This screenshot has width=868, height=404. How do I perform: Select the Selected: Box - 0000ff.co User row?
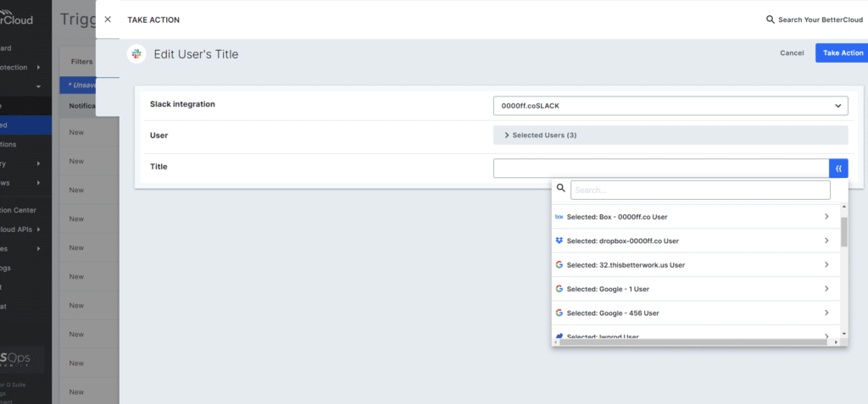[696, 217]
